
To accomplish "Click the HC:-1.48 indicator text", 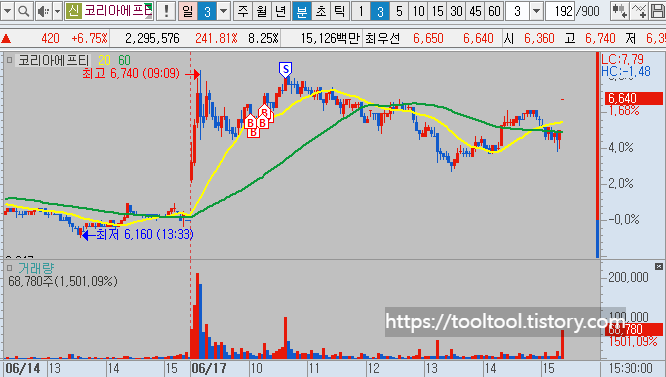I will coord(626,71).
